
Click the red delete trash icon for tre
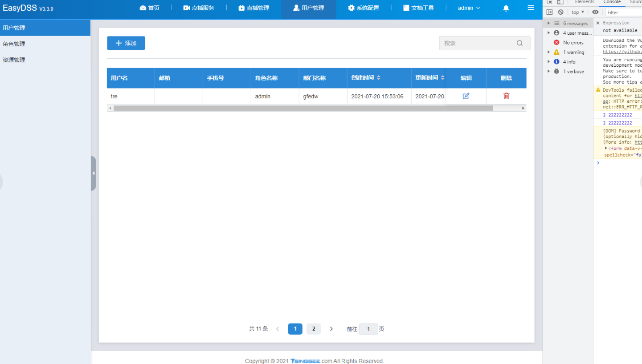pos(506,96)
